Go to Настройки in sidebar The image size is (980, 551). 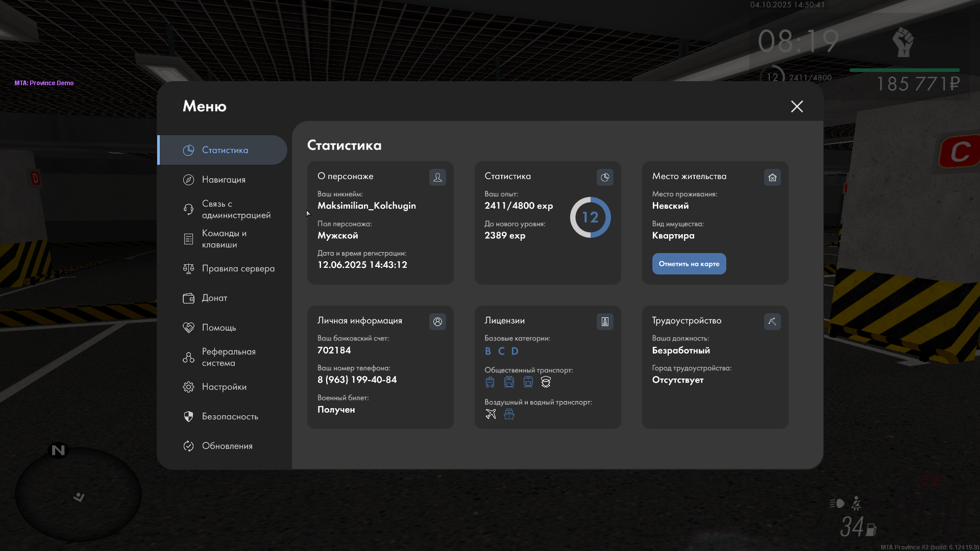pyautogui.click(x=224, y=387)
